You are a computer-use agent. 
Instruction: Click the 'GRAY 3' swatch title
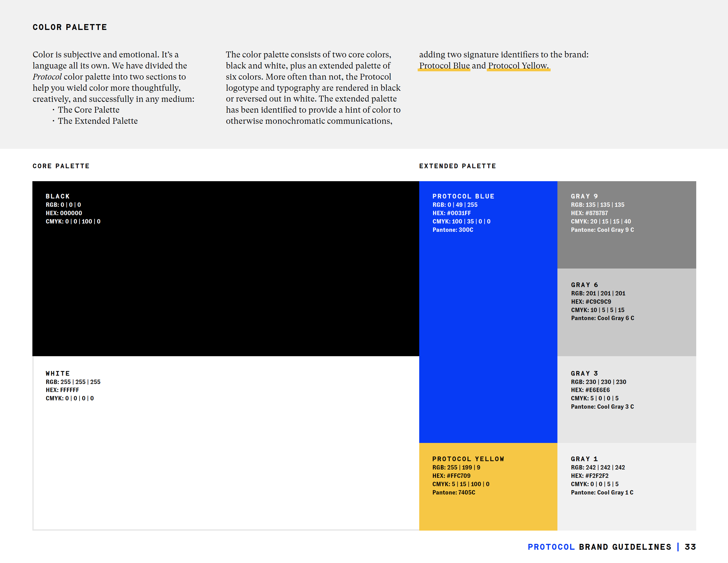click(x=584, y=373)
